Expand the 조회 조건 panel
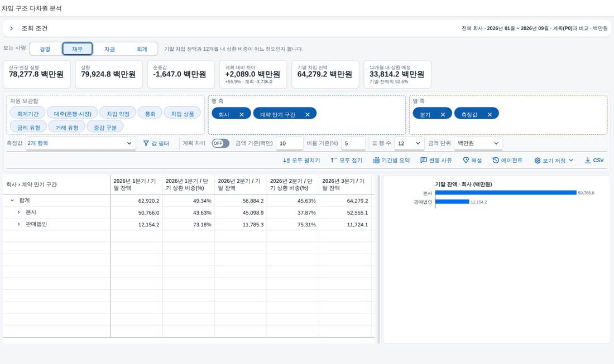The width and height of the screenshot is (614, 364). [11, 28]
